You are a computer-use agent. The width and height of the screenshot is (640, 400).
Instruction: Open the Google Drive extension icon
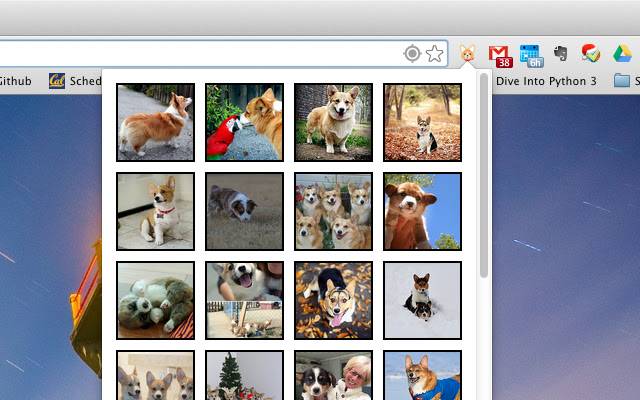click(622, 54)
